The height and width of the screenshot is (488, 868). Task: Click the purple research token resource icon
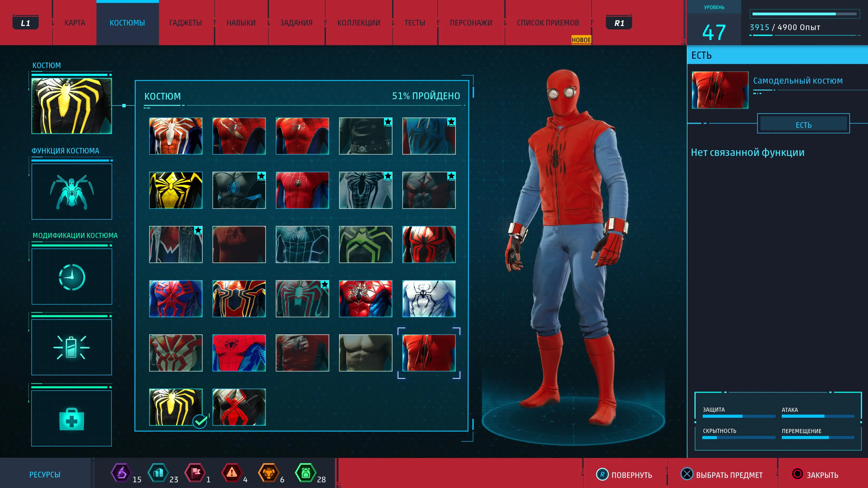121,473
